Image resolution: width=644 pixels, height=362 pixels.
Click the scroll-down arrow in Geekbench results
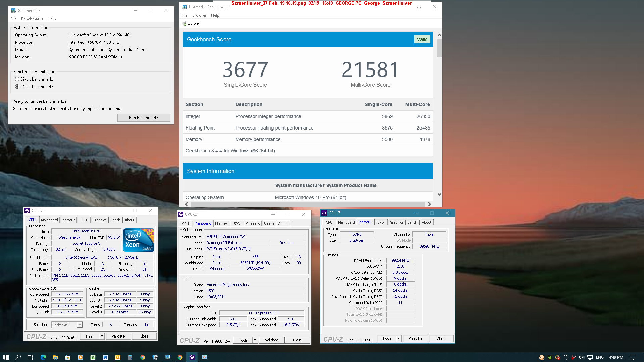[439, 194]
